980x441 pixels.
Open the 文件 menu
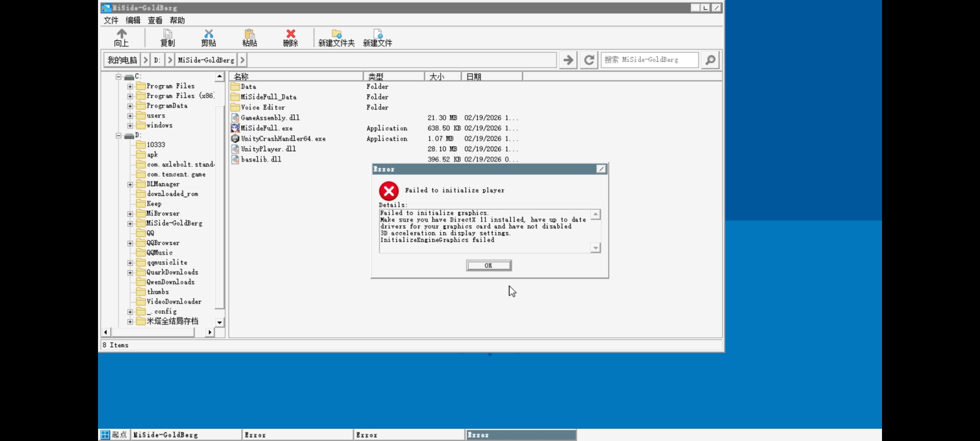(111, 20)
